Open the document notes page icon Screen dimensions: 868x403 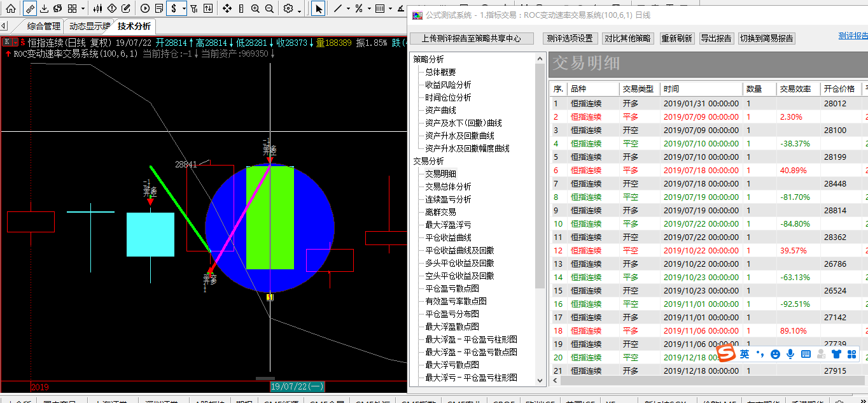[x=159, y=8]
